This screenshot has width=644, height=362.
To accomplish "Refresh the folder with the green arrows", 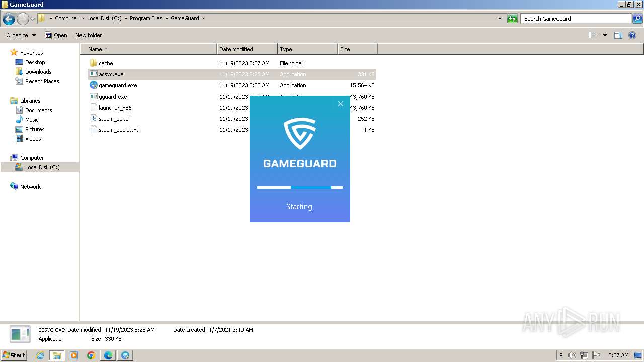I will [x=512, y=19].
